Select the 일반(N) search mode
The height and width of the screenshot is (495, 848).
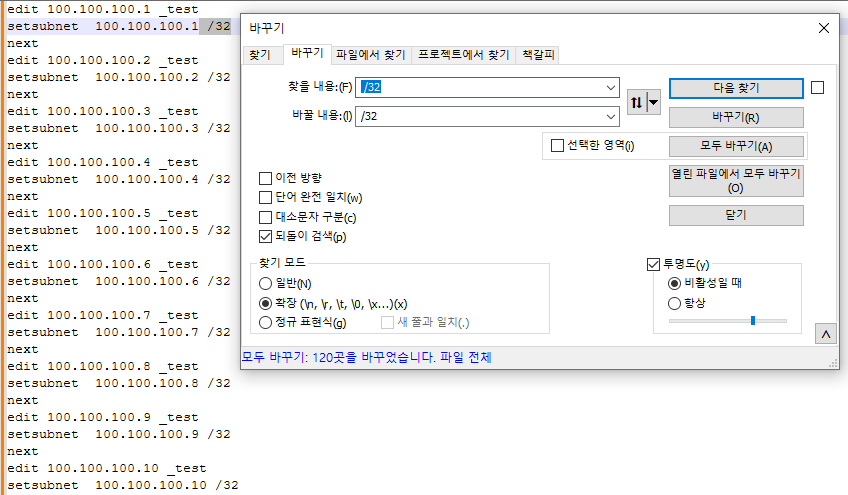click(266, 283)
